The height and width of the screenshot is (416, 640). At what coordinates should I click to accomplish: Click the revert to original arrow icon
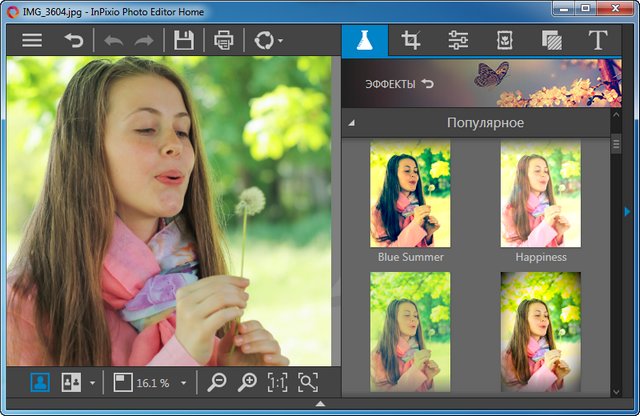74,41
